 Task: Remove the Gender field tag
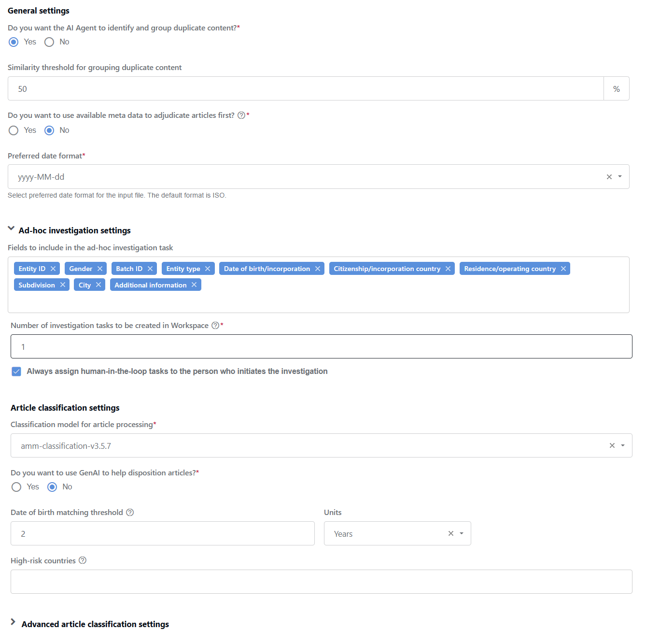pos(100,269)
